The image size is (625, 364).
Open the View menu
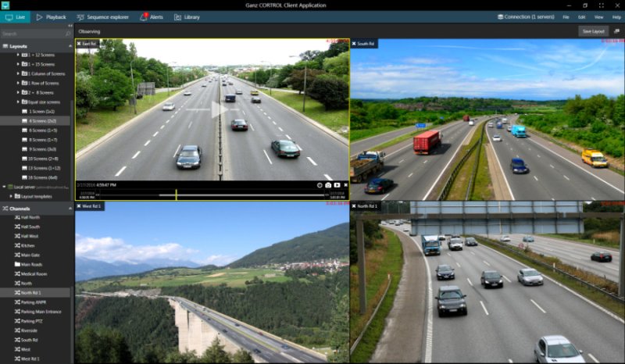pyautogui.click(x=598, y=16)
